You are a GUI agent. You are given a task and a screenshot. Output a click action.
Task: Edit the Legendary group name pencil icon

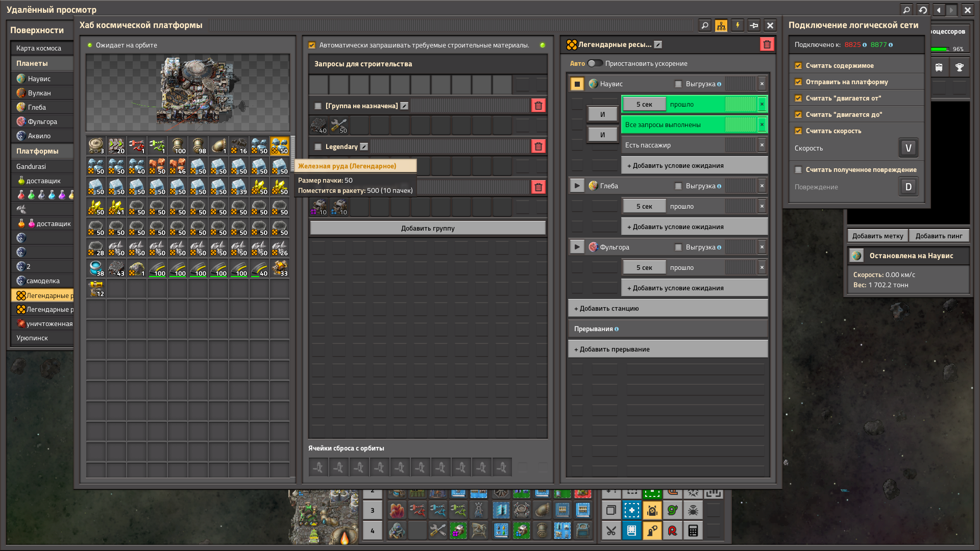click(364, 147)
